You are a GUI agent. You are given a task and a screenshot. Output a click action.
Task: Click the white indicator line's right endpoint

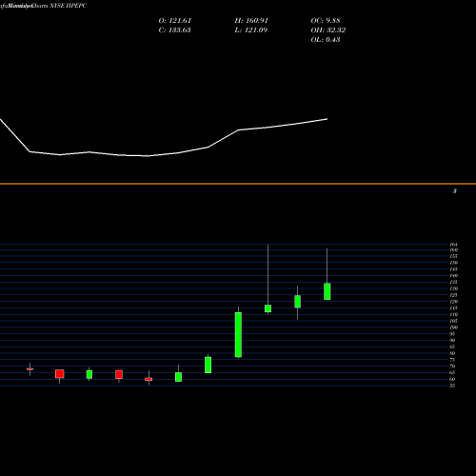coord(327,119)
